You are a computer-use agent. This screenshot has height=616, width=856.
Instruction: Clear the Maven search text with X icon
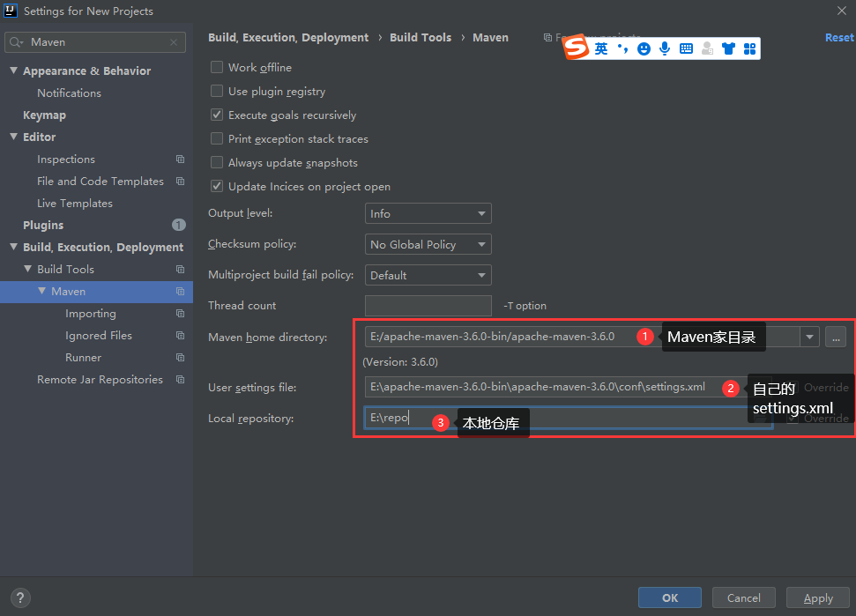pyautogui.click(x=174, y=42)
